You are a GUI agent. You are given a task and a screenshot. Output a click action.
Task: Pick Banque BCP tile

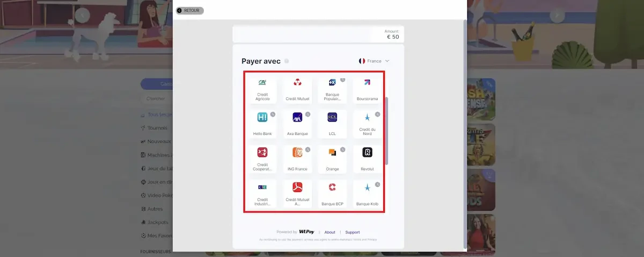(x=332, y=194)
